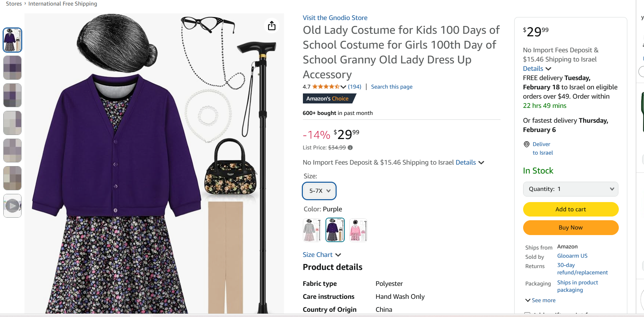
Task: Select the first purple costume thumbnail
Action: 12,40
